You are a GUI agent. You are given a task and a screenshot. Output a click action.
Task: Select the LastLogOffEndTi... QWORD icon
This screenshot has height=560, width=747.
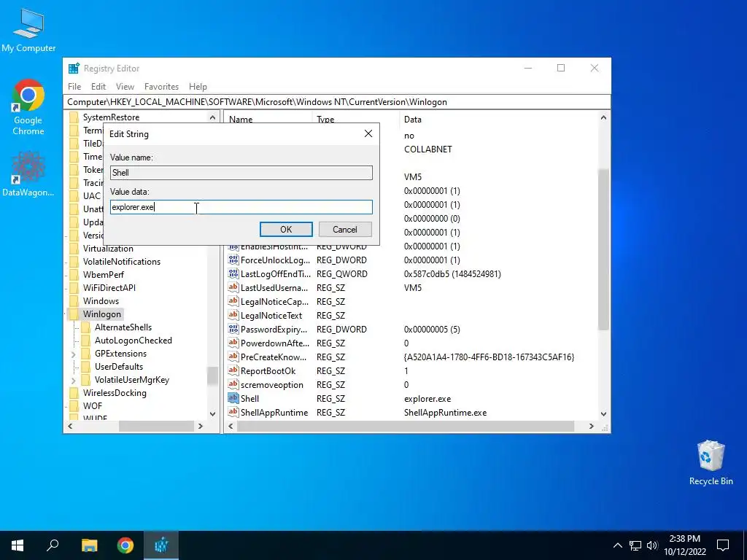click(x=233, y=274)
